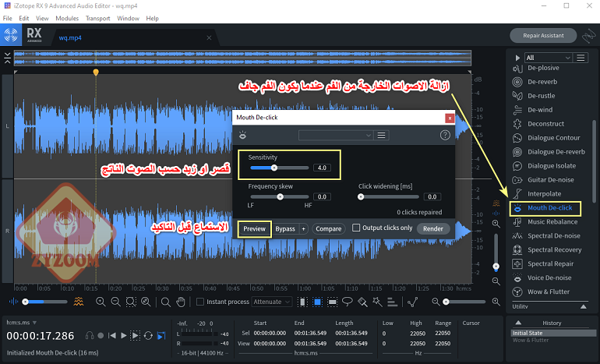600x364 pixels.
Task: Open the Dialogue De-reverb module
Action: coord(556,152)
